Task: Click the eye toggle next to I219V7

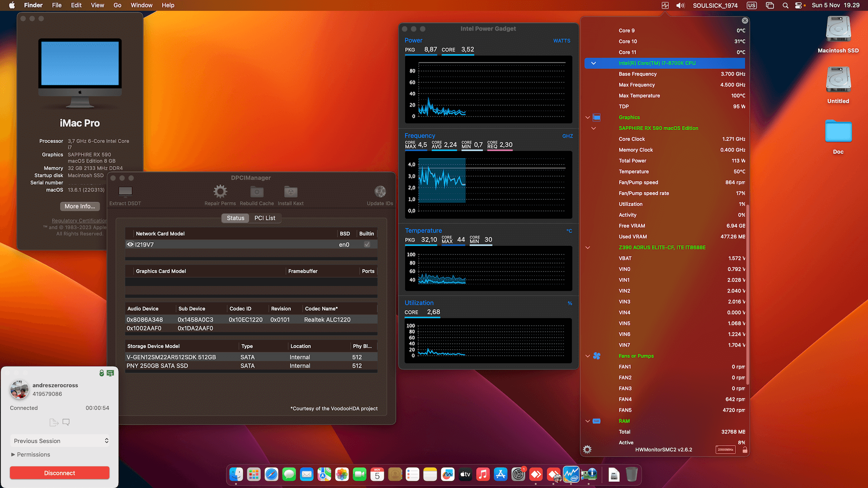Action: tap(130, 244)
